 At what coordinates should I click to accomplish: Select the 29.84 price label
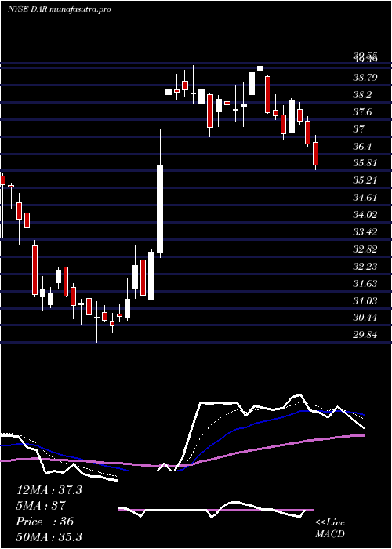click(x=365, y=335)
